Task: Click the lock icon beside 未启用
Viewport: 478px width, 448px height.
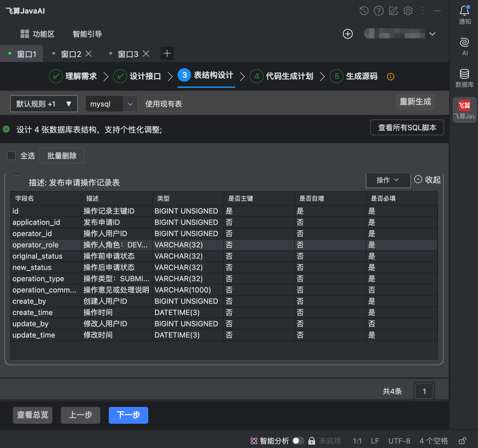Action: pyautogui.click(x=311, y=441)
